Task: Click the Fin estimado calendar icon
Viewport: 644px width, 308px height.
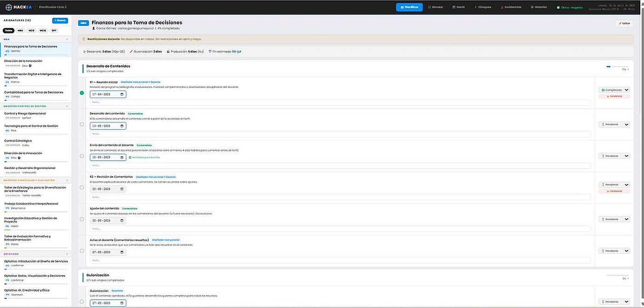Action: tap(210, 52)
